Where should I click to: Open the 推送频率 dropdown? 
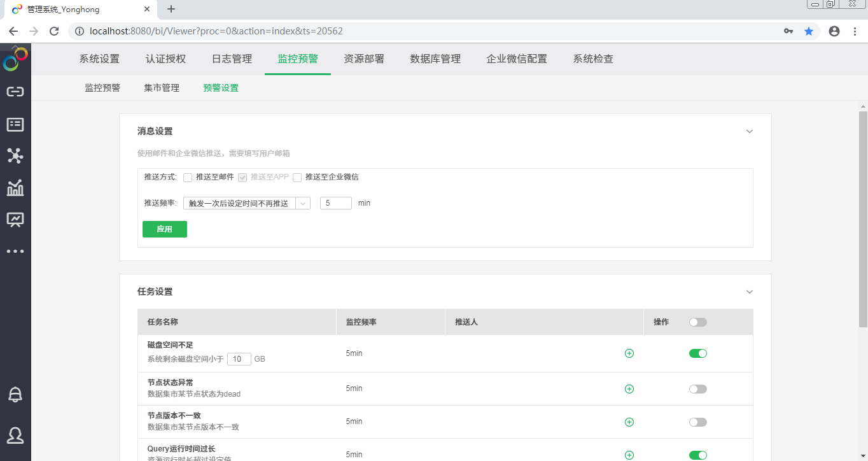pyautogui.click(x=246, y=203)
